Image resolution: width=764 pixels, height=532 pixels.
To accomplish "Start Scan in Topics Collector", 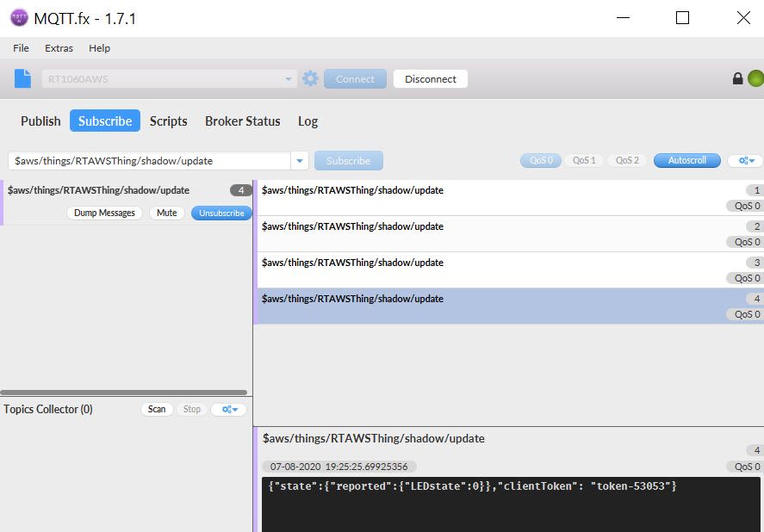I will (x=157, y=409).
